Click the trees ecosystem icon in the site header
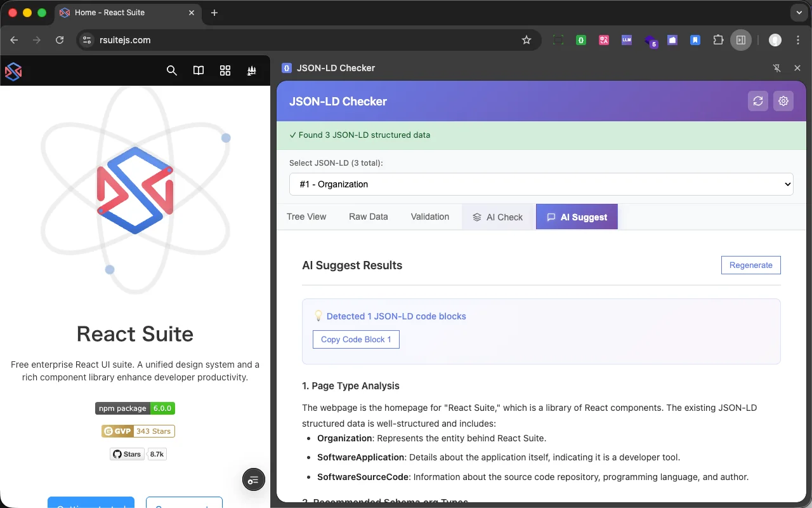This screenshot has width=812, height=508. click(x=252, y=70)
